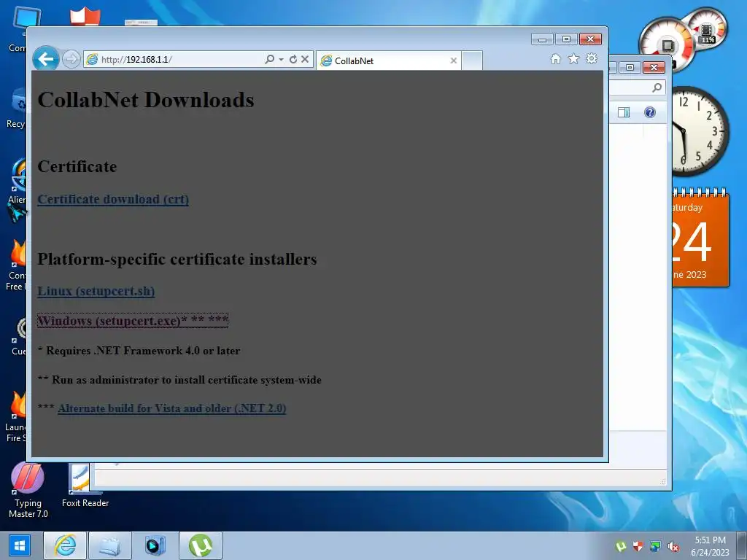Click the taskbar clock showing 5:51 PM

pos(710,546)
